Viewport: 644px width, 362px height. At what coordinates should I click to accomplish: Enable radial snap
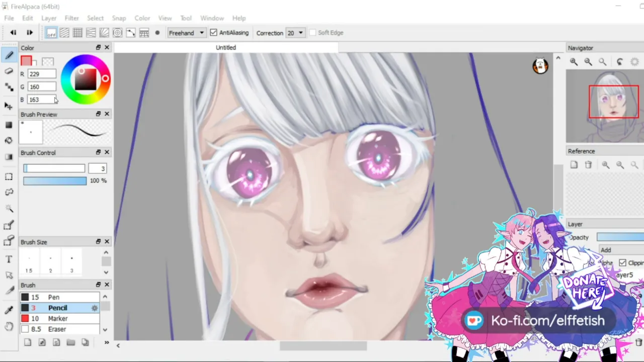coord(104,33)
